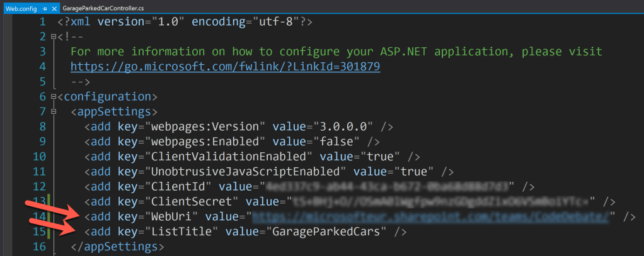Screen dimensions: 644x256
Task: Collapse the XML comment block
Action: [x=53, y=36]
